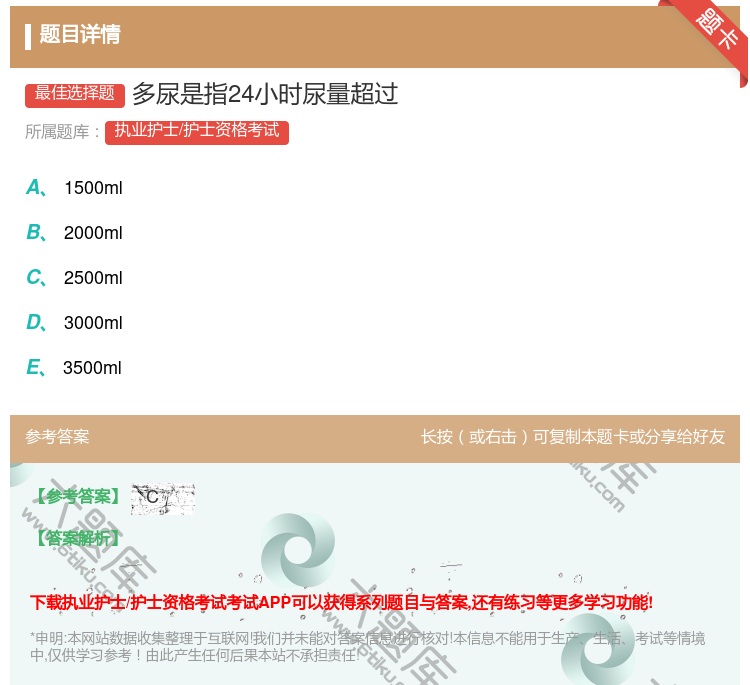This screenshot has width=750, height=685.
Task: Choose option D 3000ml
Action: coord(74,322)
